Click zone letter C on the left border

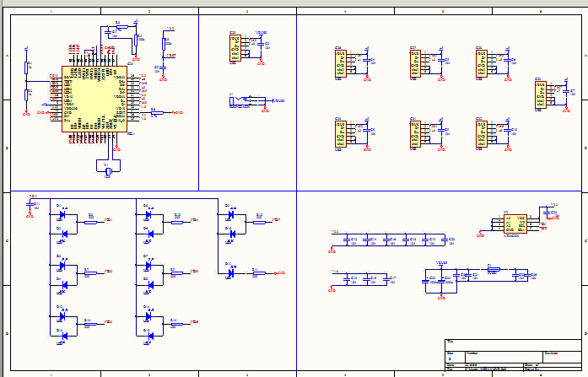point(7,240)
